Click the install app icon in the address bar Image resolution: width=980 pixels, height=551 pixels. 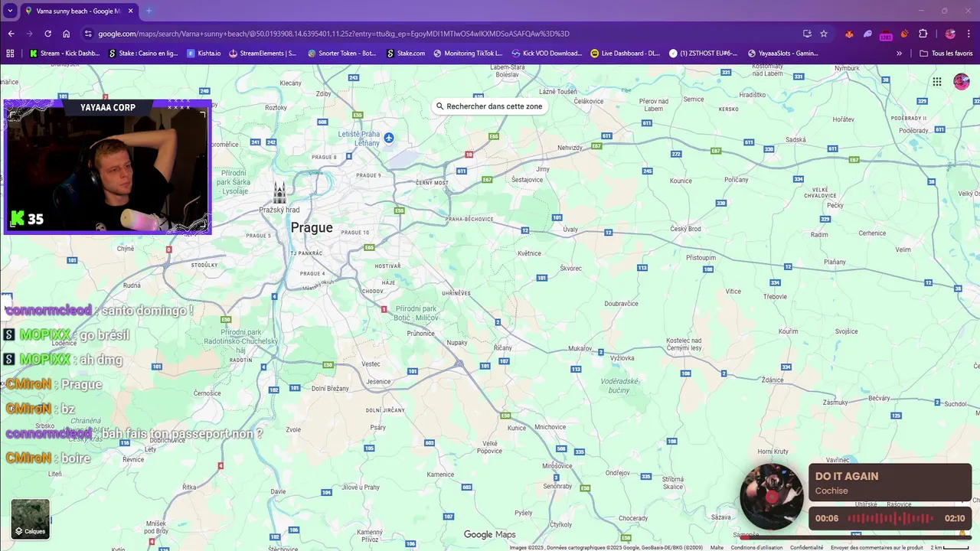807,34
